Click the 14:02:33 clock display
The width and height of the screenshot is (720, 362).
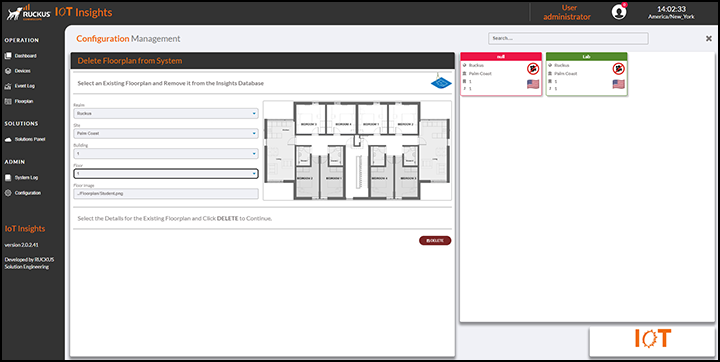[x=671, y=9]
